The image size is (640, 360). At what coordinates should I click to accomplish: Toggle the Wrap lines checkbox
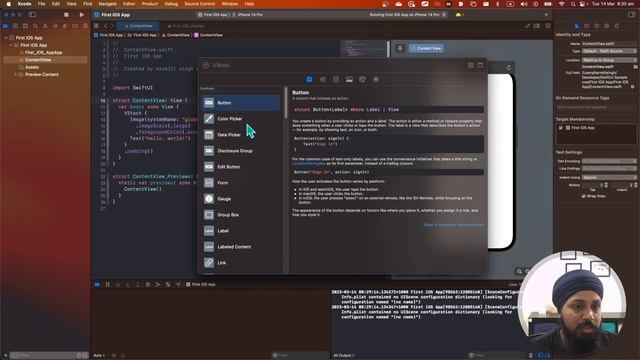pyautogui.click(x=584, y=196)
